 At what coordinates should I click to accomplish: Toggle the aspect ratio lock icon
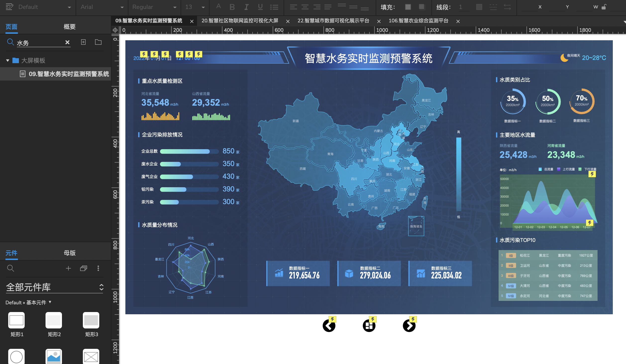pos(604,7)
